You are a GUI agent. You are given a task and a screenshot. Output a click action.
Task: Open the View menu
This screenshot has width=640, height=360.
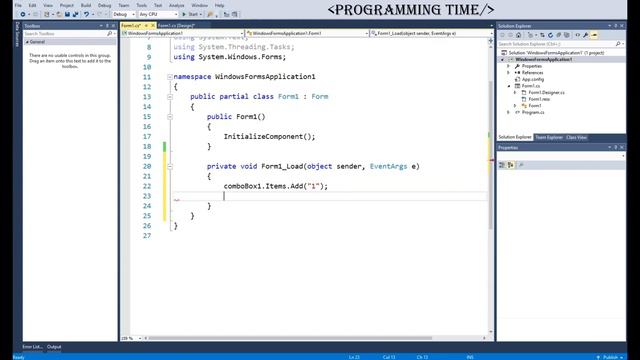[48, 5]
